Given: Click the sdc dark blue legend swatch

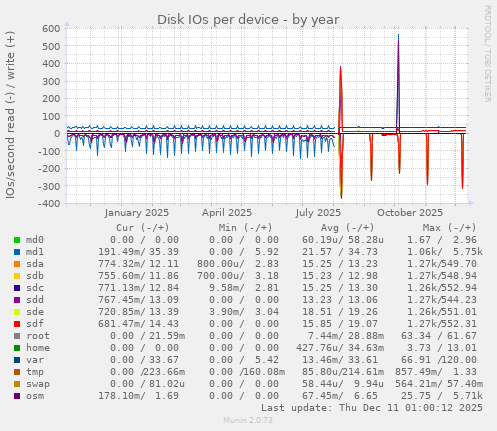Looking at the screenshot, I should tap(17, 288).
